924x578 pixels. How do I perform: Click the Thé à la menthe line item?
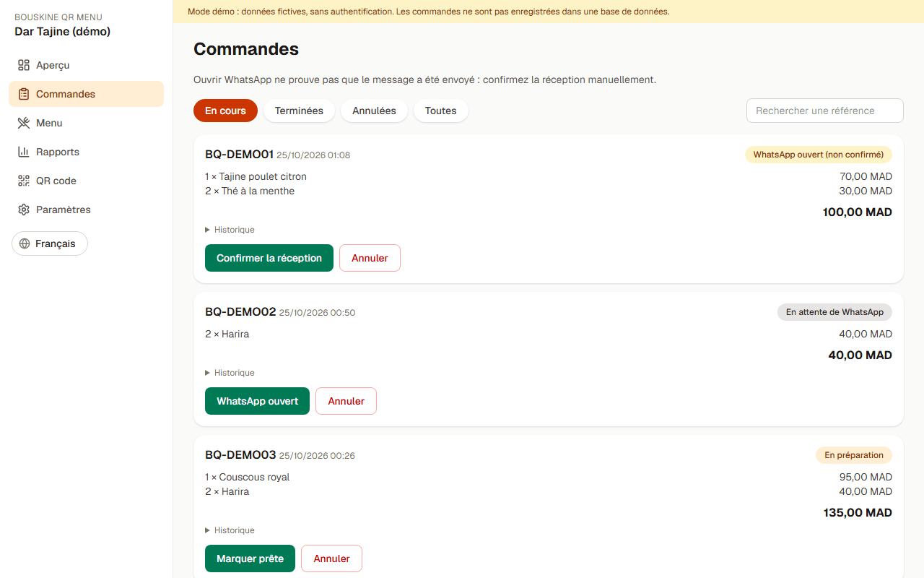[x=250, y=191]
